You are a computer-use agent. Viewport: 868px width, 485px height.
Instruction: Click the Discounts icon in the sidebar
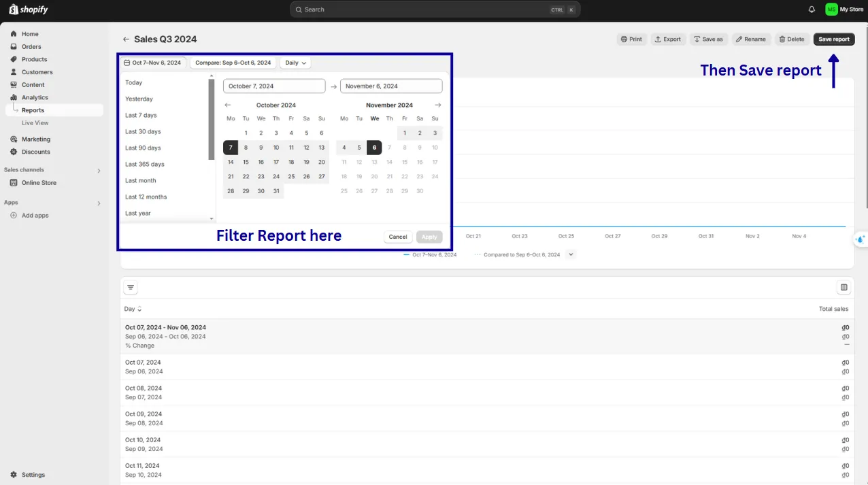tap(14, 152)
